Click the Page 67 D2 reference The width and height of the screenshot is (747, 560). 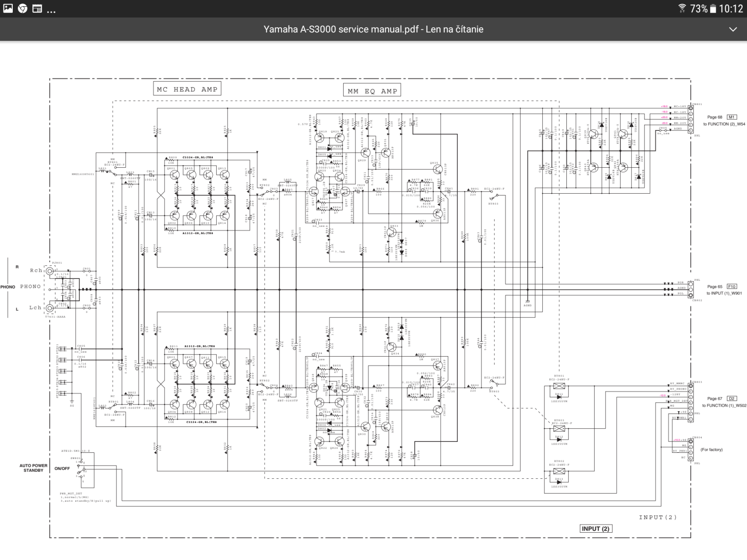click(722, 398)
